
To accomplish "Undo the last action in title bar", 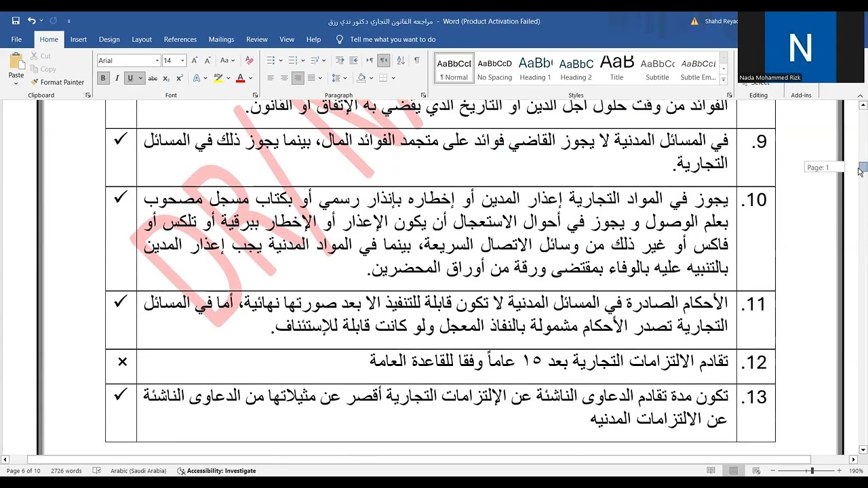I will (x=31, y=21).
